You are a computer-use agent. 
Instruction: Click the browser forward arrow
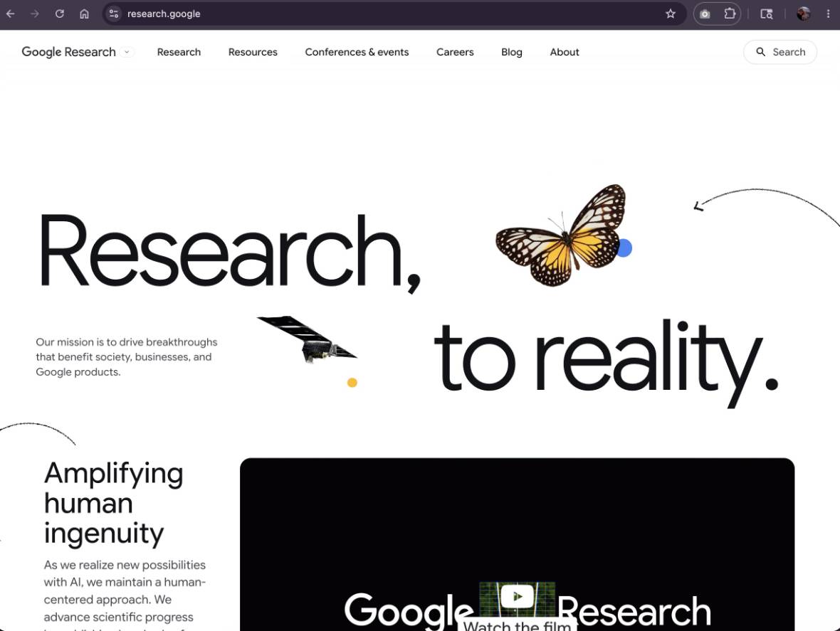[x=35, y=14]
